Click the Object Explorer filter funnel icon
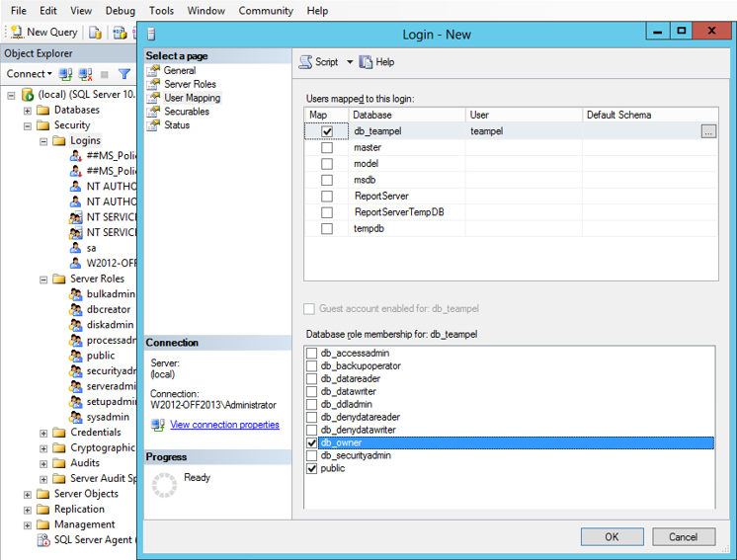 (124, 74)
